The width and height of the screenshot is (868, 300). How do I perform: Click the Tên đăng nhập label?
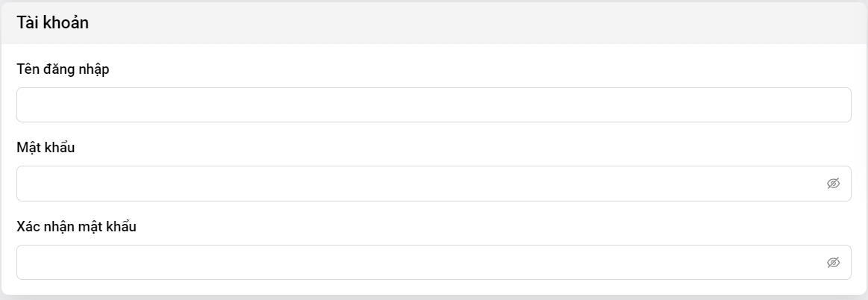[63, 69]
